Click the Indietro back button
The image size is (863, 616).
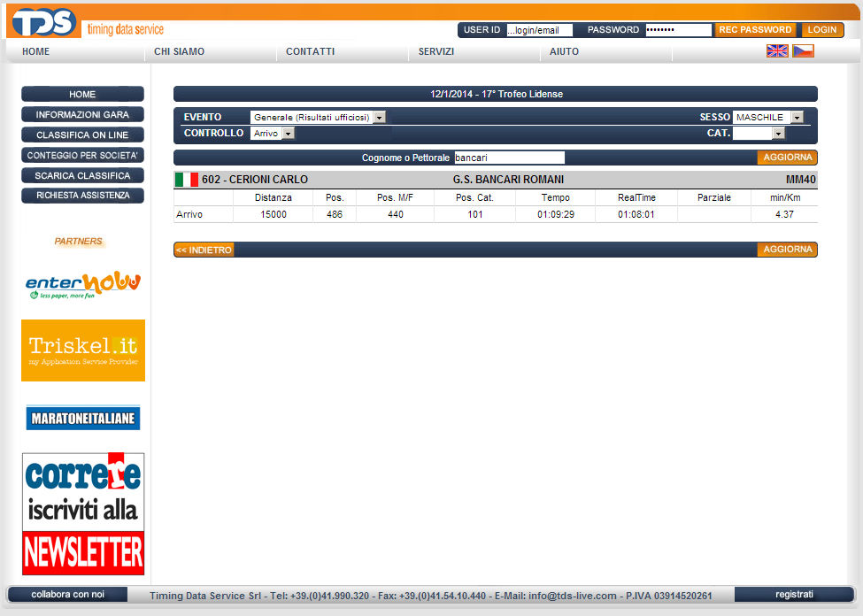[204, 250]
